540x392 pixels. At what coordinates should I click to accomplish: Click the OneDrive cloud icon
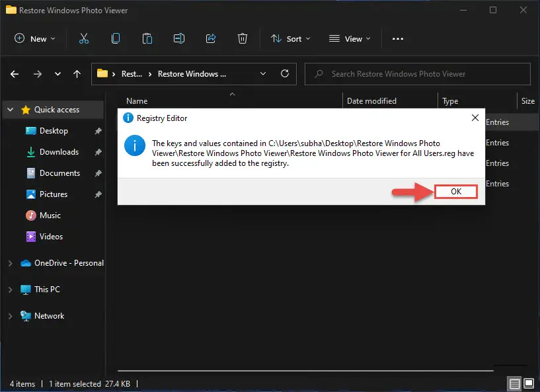tap(26, 263)
